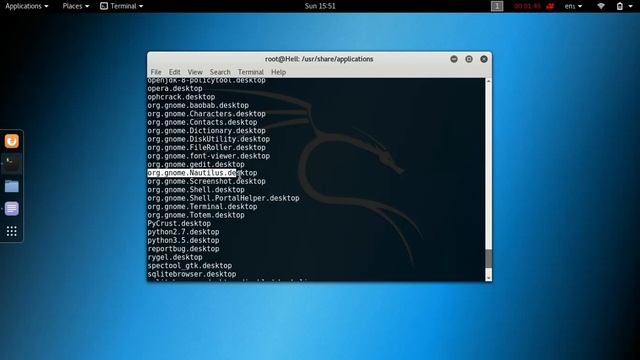640x360 pixels.
Task: Click the rygel.desktop line
Action: [175, 257]
